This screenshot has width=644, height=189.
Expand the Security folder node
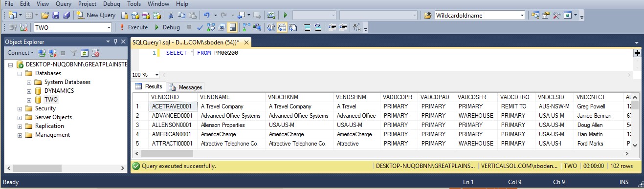20,108
